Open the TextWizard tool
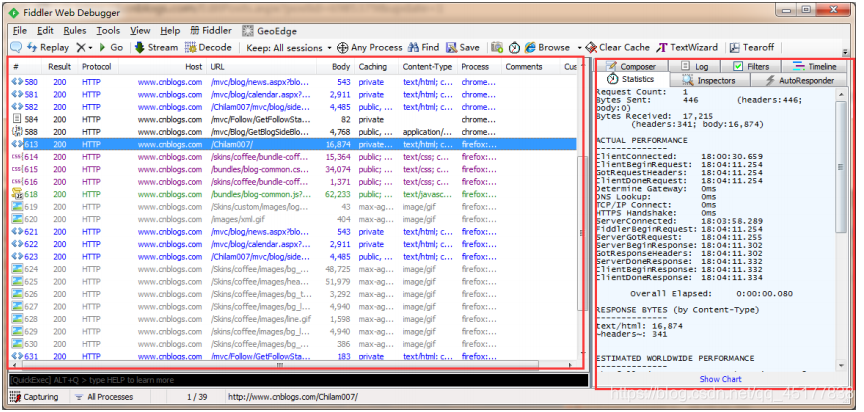 pos(687,47)
